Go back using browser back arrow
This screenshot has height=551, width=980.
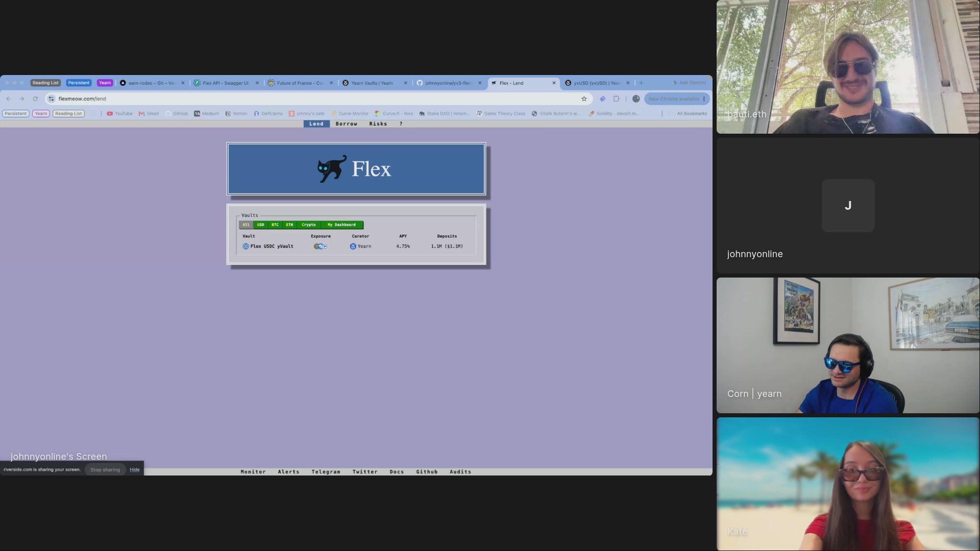[x=9, y=99]
